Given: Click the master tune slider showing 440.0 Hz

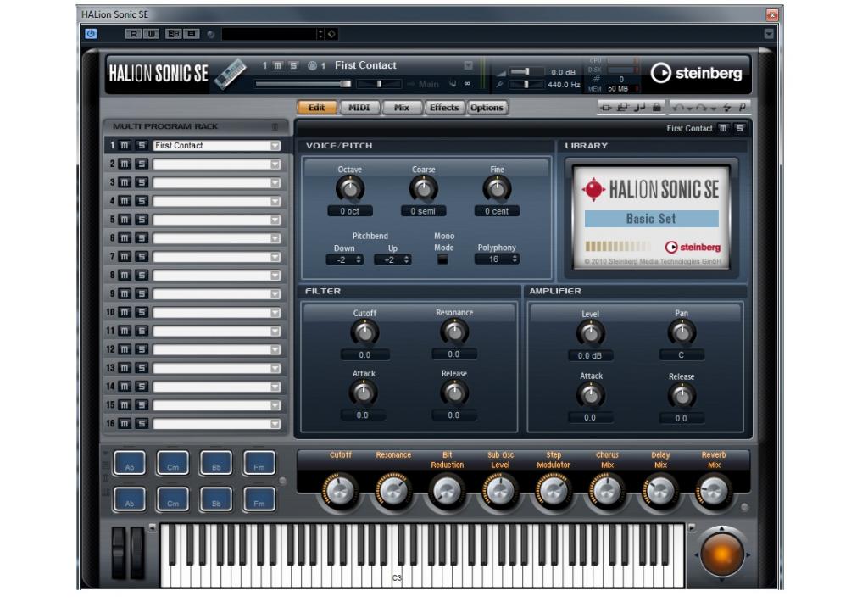Looking at the screenshot, I should 526,84.
